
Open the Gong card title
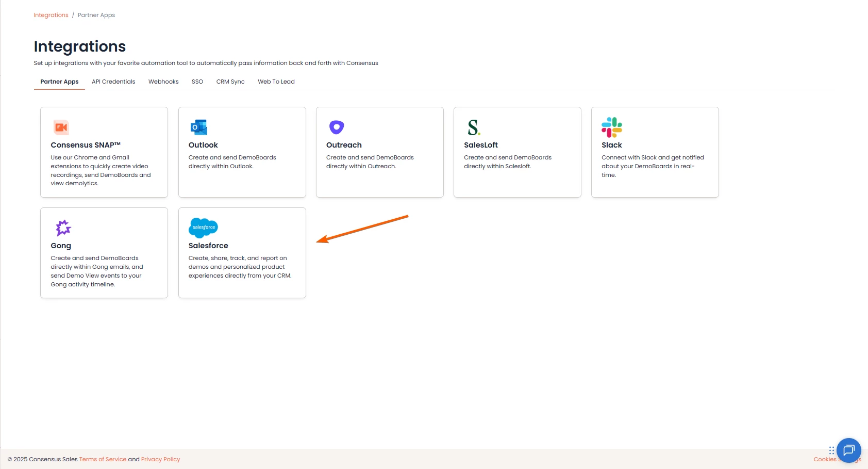(x=61, y=246)
